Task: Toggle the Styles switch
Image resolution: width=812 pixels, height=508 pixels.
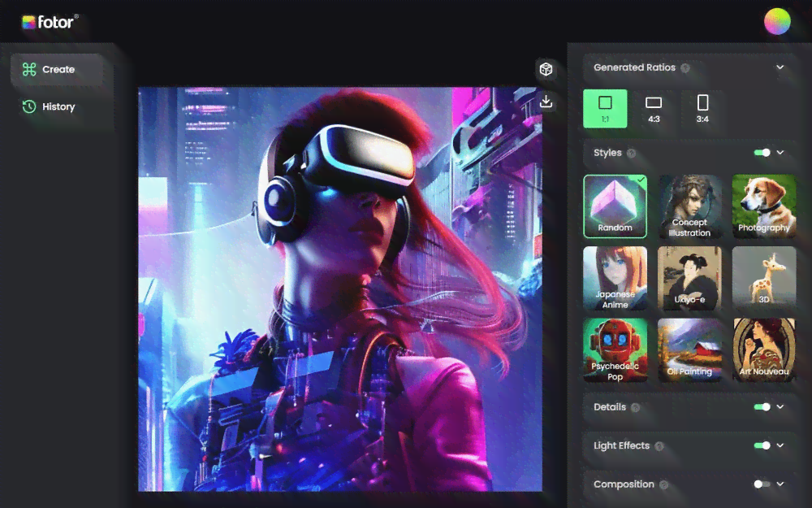Action: click(x=762, y=153)
